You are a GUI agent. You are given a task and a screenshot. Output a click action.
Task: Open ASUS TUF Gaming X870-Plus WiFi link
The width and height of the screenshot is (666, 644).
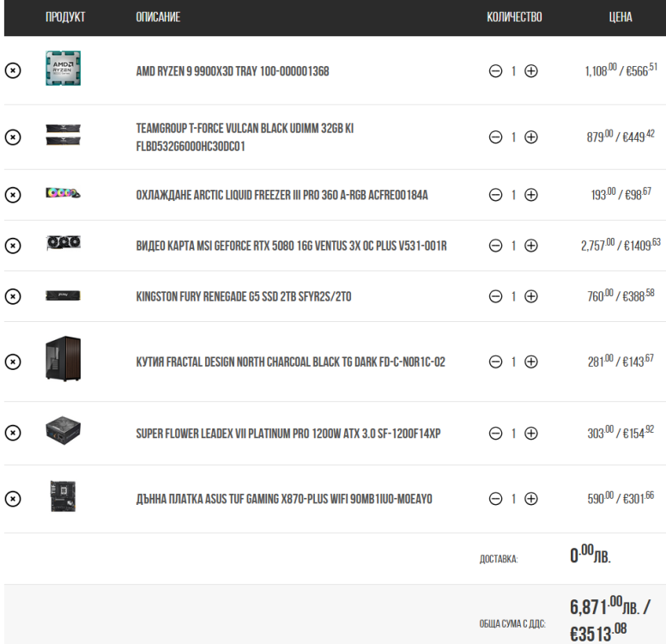click(284, 499)
